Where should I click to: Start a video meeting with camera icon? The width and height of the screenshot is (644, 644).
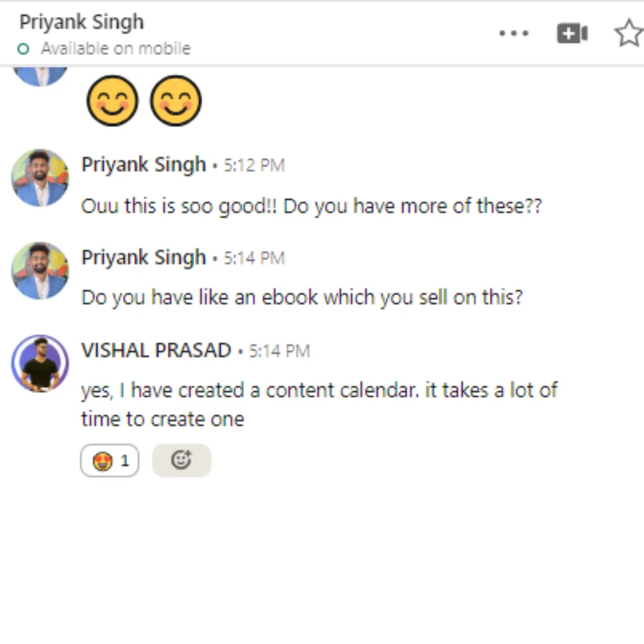(x=572, y=33)
